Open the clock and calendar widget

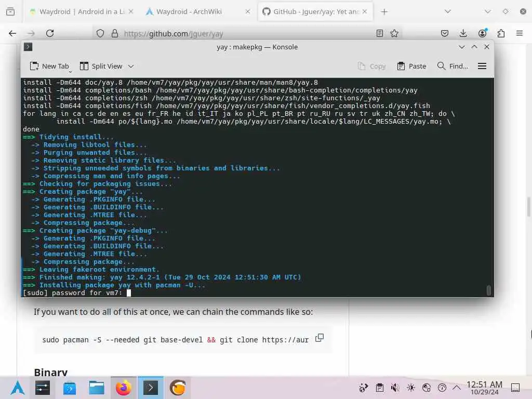pyautogui.click(x=484, y=388)
